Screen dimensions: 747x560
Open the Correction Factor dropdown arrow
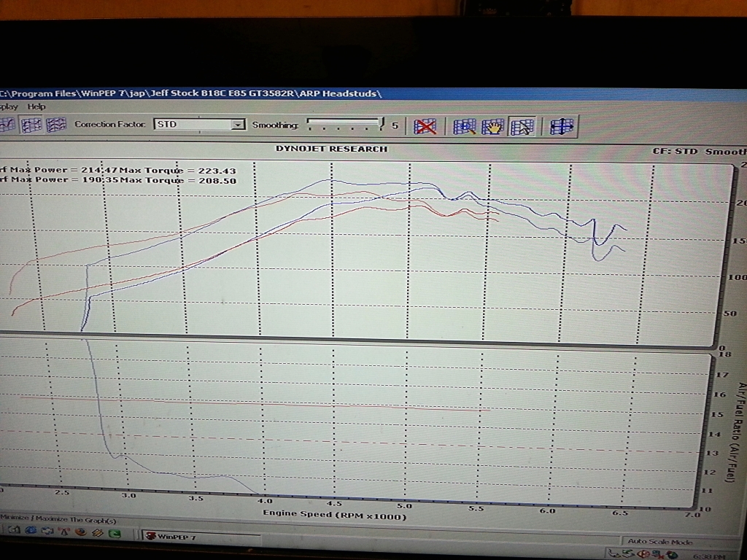point(238,125)
